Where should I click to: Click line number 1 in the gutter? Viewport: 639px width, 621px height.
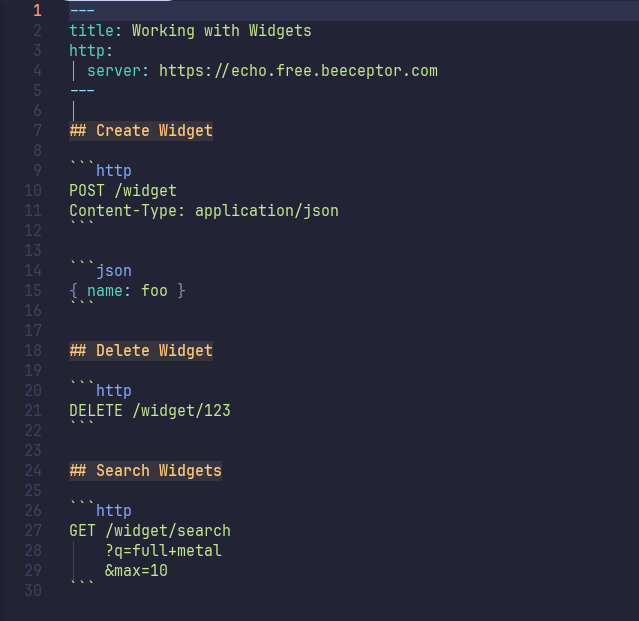[37, 11]
